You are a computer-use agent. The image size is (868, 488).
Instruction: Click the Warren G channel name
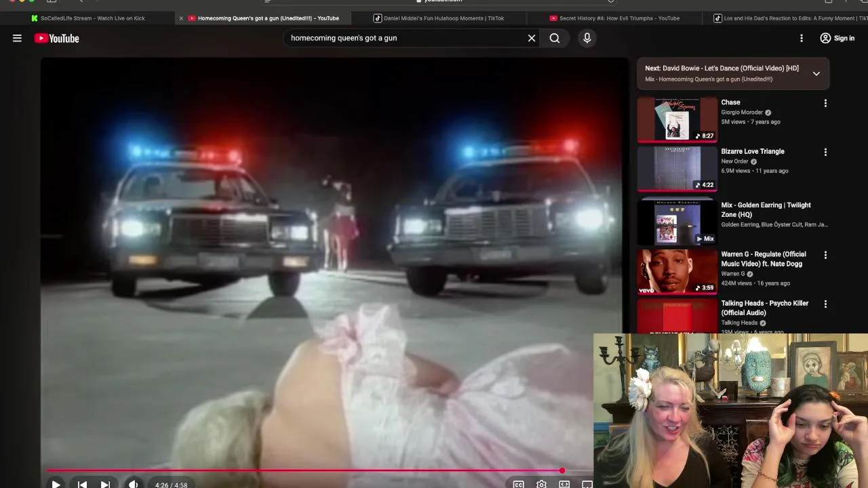[x=733, y=274]
